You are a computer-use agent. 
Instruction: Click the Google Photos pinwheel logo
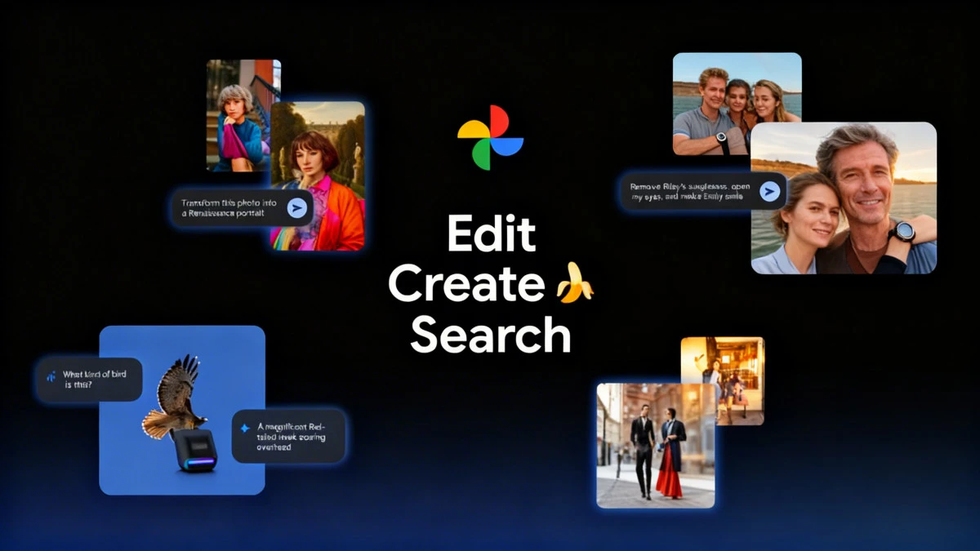(490, 137)
